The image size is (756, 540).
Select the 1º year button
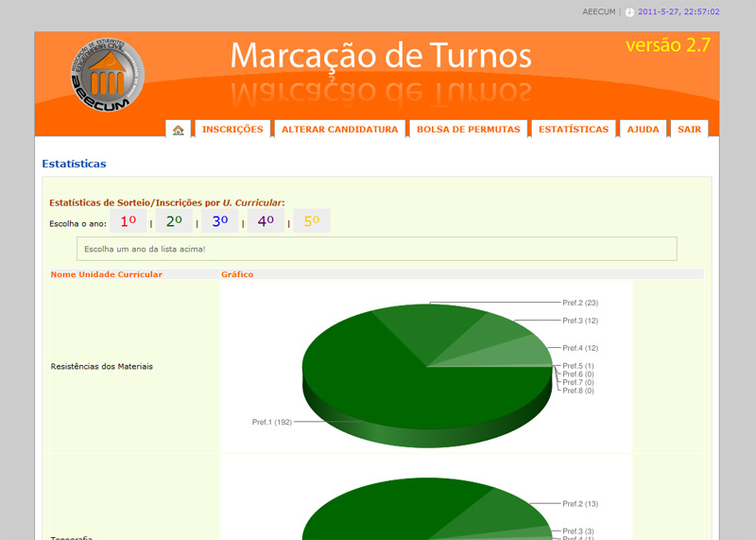pos(129,221)
